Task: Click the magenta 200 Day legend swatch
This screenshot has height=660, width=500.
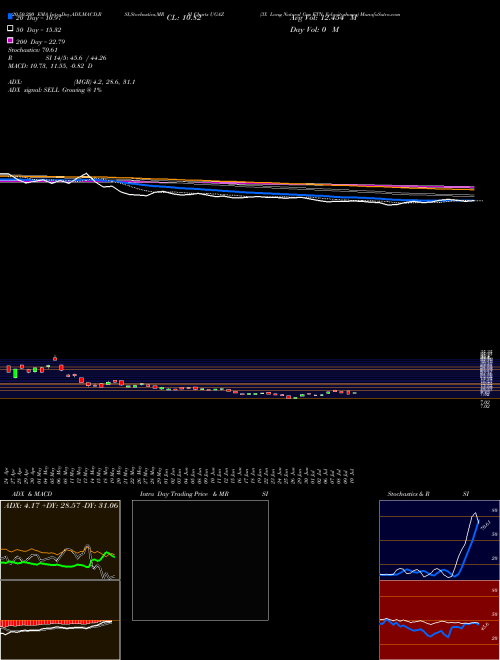Action: click(10, 40)
